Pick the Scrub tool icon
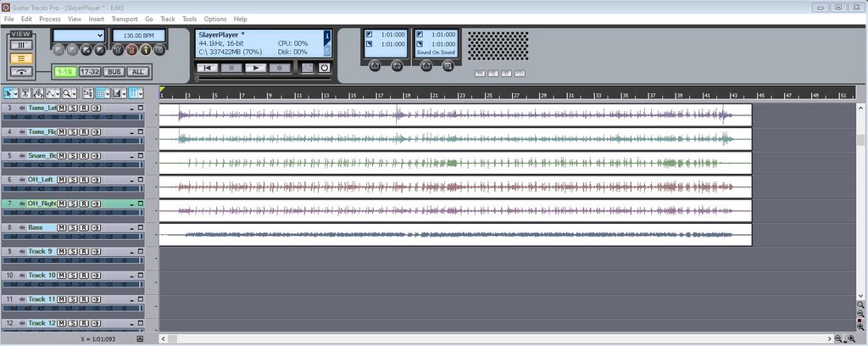This screenshot has height=346, width=868. coord(38,93)
